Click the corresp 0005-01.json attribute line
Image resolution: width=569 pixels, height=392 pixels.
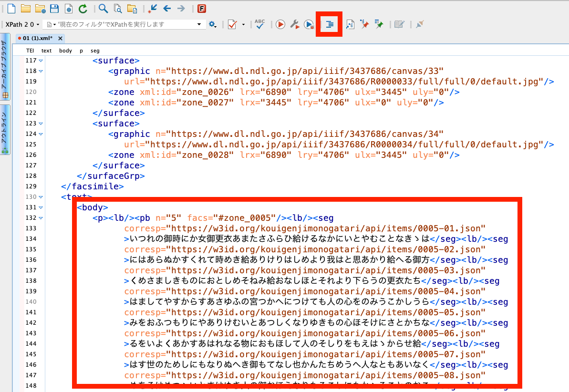pyautogui.click(x=305, y=229)
